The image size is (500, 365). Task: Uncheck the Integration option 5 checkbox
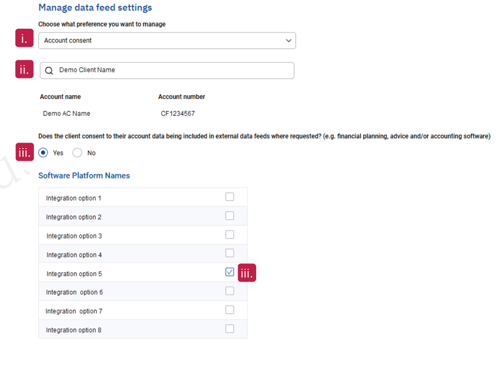pos(230,272)
